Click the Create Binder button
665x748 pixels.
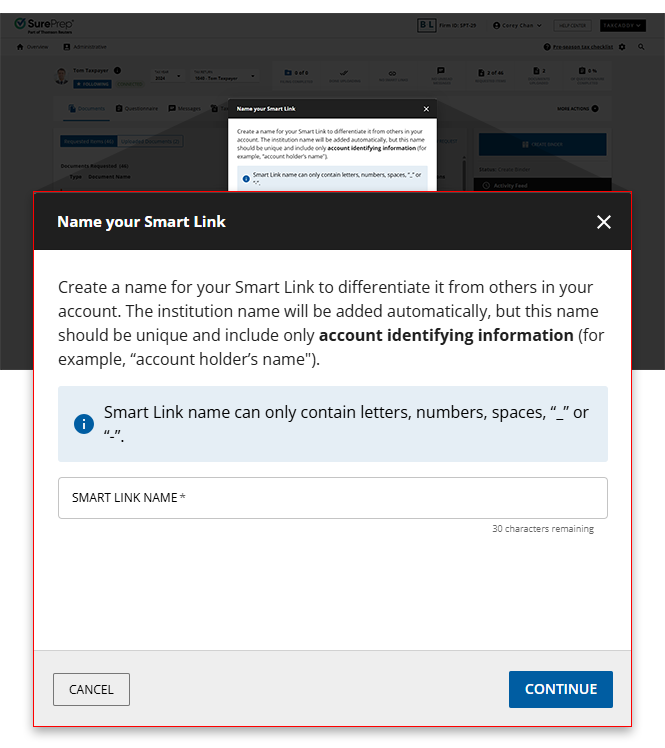coord(542,144)
